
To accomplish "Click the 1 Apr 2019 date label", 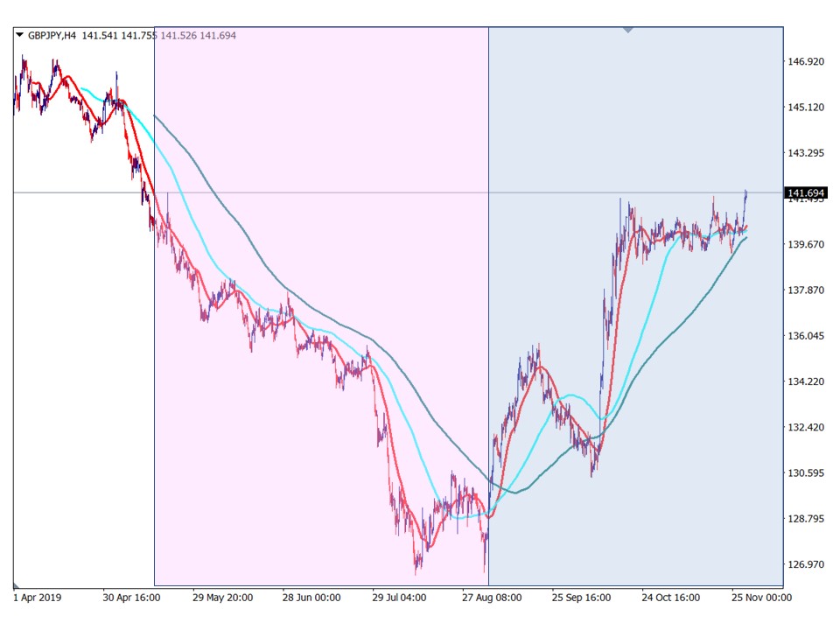I will [39, 598].
